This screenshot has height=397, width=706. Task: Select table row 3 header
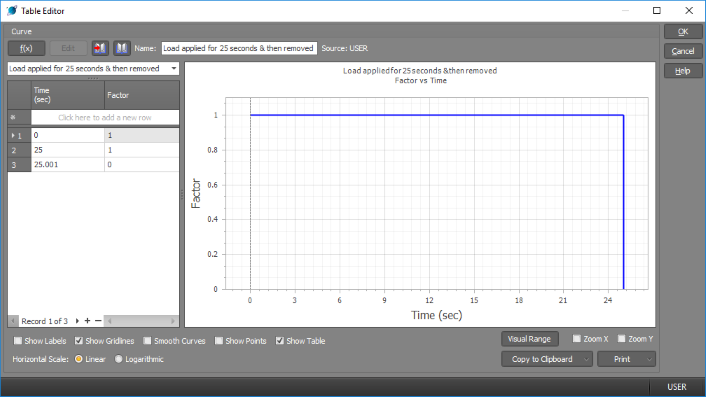(x=19, y=165)
